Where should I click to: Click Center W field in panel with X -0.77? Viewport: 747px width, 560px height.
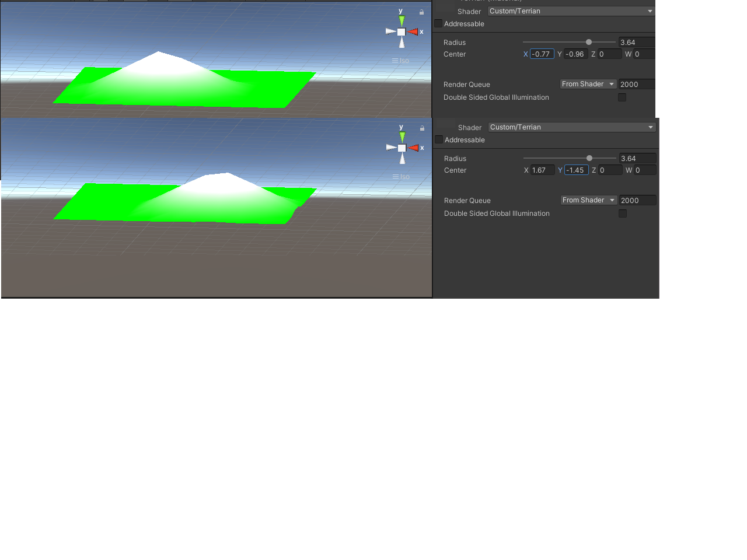[644, 54]
